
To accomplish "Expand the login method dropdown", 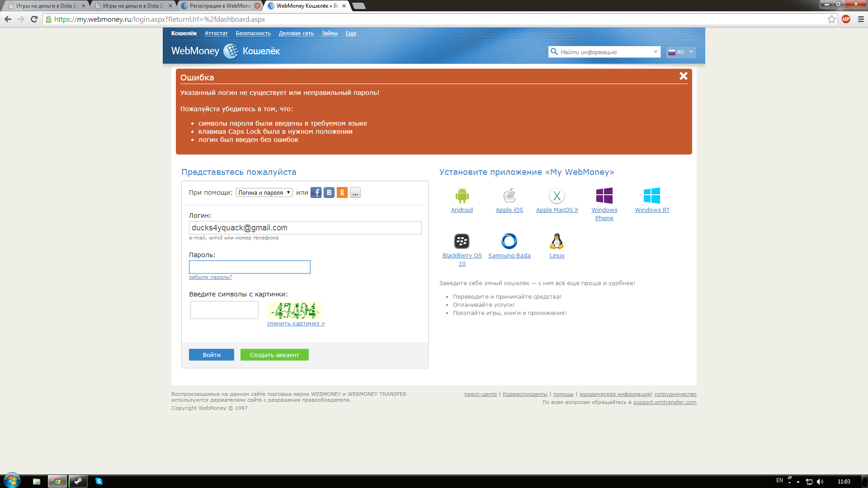I will pyautogui.click(x=264, y=192).
